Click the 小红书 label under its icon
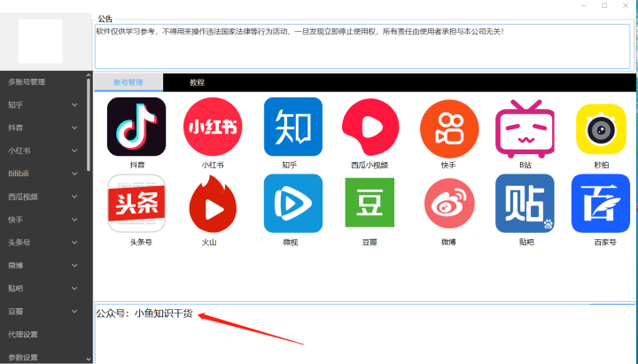 [213, 165]
